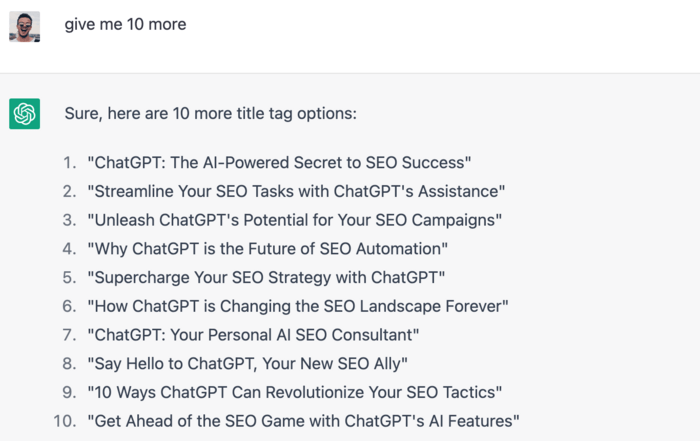This screenshot has width=700, height=441.
Task: Click the "give me 10 more" prompt text
Action: [125, 24]
